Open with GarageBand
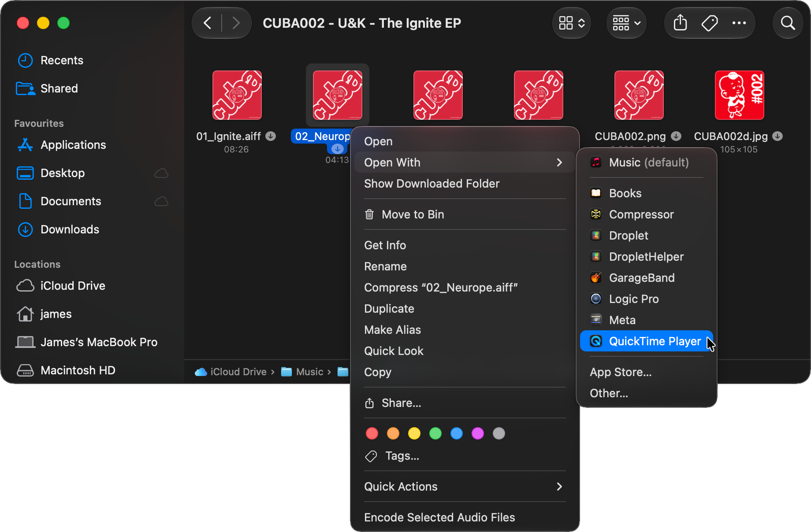The image size is (811, 532). pos(647,278)
